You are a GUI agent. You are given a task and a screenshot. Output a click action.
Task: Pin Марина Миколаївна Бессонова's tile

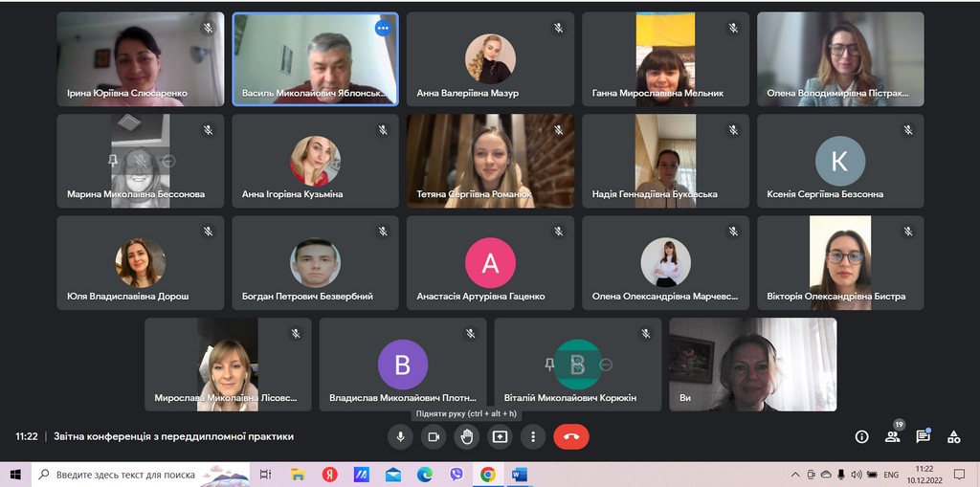tap(113, 161)
